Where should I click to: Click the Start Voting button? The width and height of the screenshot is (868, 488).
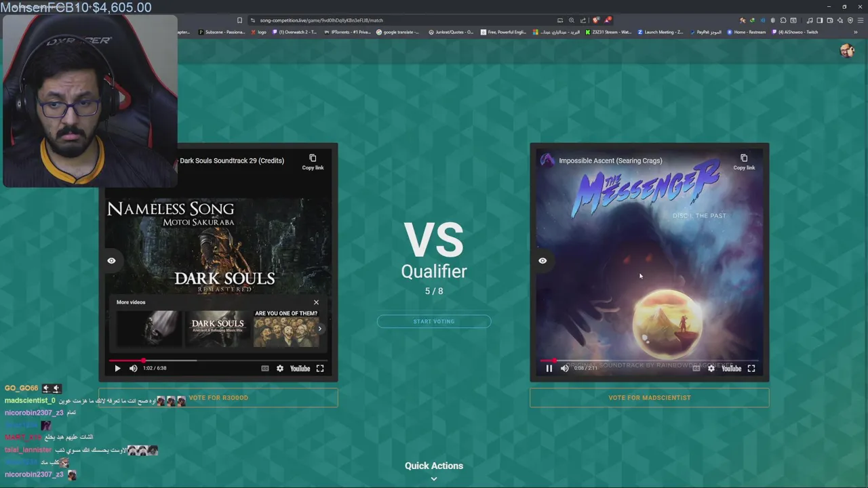click(x=434, y=321)
